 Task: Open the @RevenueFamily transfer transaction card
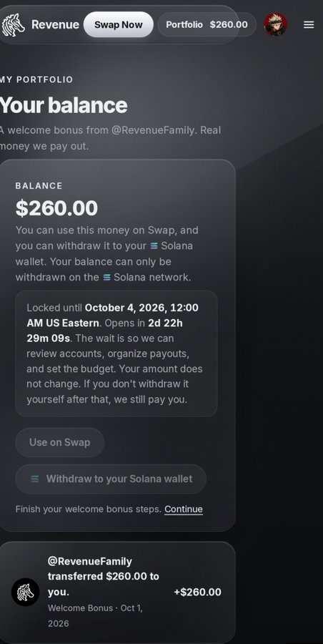pos(117,592)
